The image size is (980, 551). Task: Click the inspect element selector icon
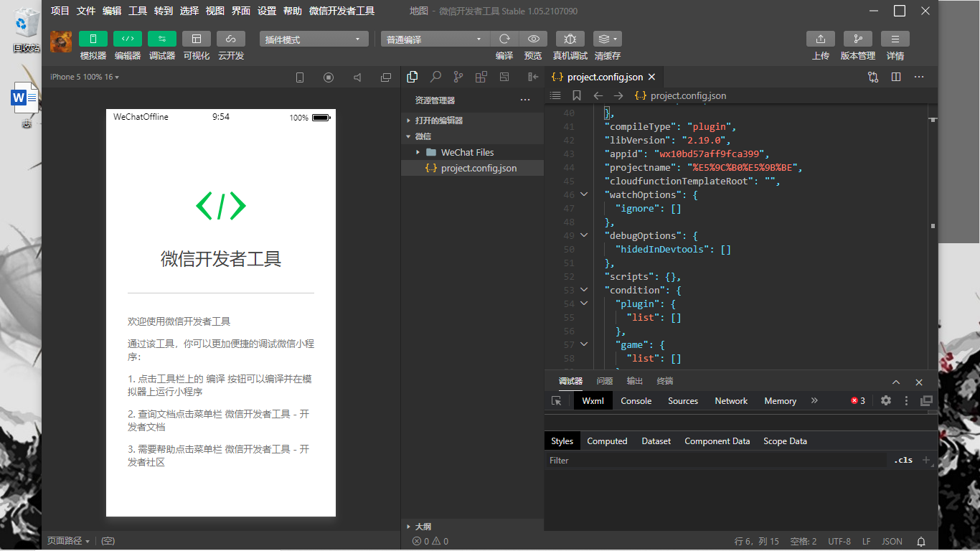tap(557, 401)
